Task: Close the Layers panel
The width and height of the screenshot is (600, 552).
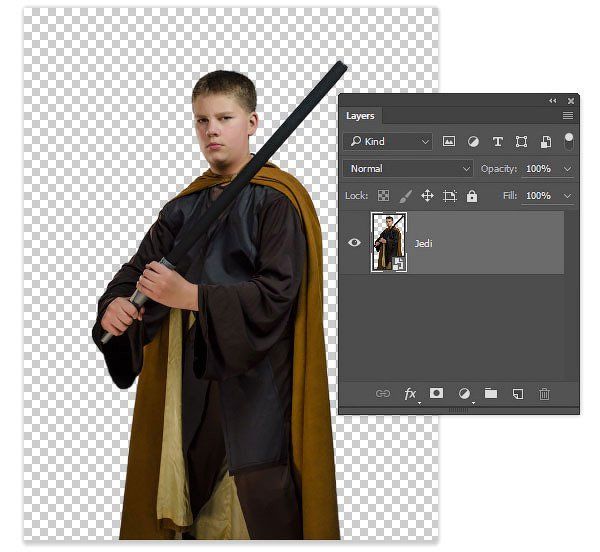Action: pos(571,101)
